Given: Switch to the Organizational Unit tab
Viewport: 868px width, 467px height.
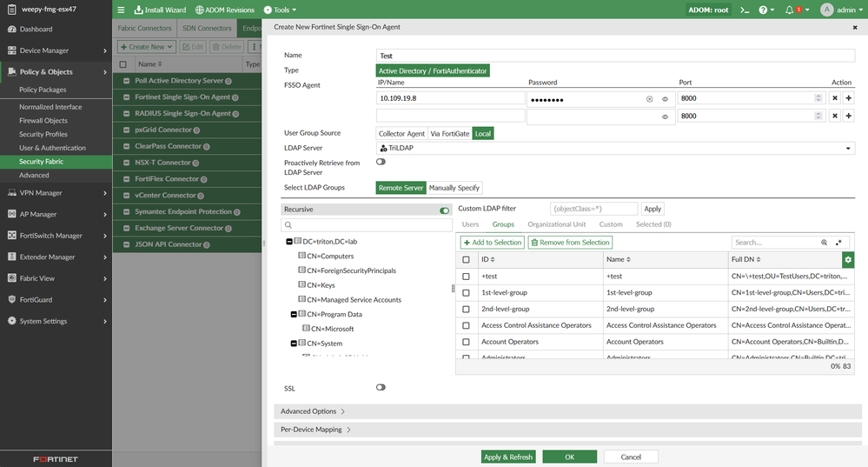Looking at the screenshot, I should point(556,224).
